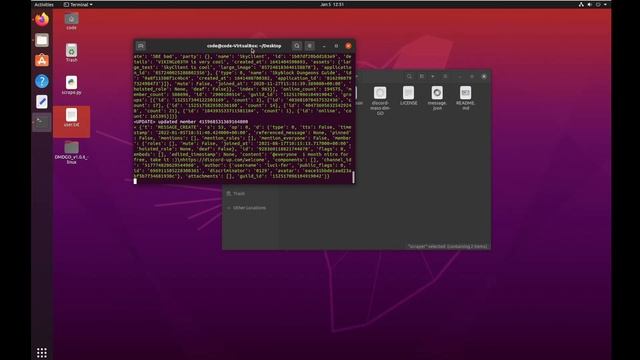Select the code home folder on desktop
Screen dimensions: 640x360
click(x=71, y=21)
